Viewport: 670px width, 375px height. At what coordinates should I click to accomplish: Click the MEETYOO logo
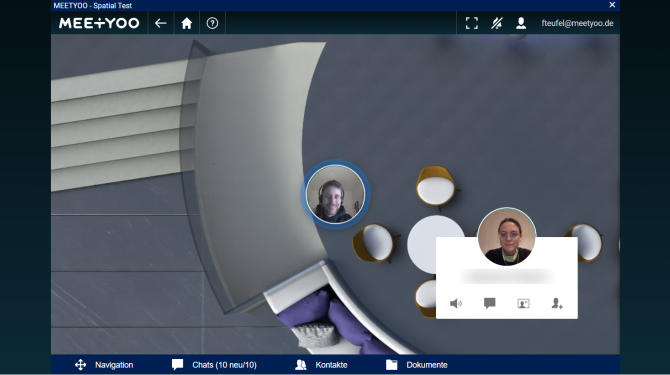click(99, 23)
